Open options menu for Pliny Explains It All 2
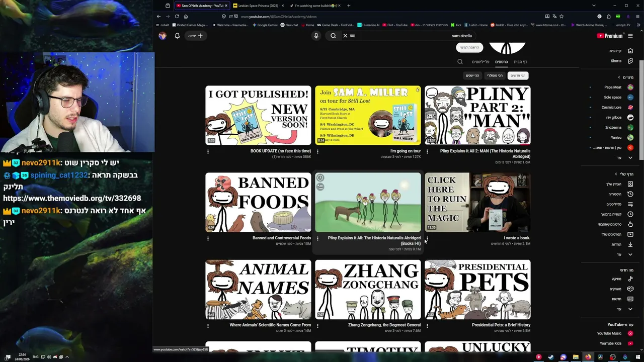Screen dimensions: 644x362 point(427,151)
